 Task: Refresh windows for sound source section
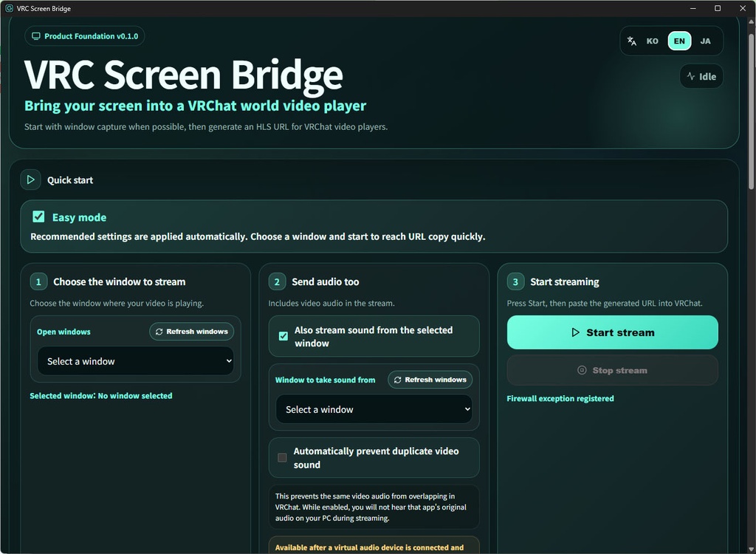tap(430, 380)
